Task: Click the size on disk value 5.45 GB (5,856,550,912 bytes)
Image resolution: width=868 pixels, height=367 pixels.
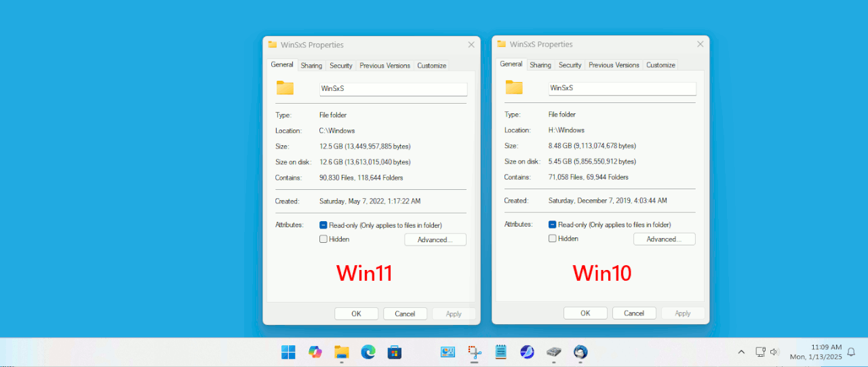Action: [x=592, y=161]
